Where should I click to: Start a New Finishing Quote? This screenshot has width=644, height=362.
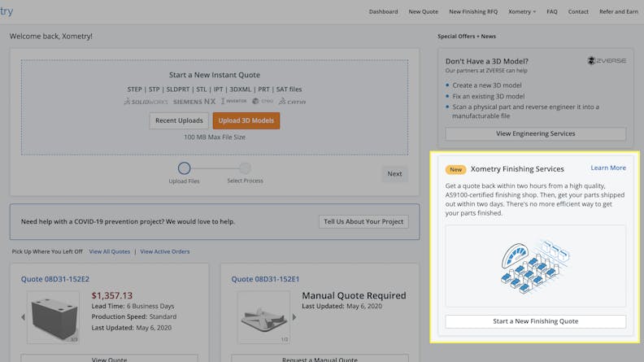tap(535, 321)
